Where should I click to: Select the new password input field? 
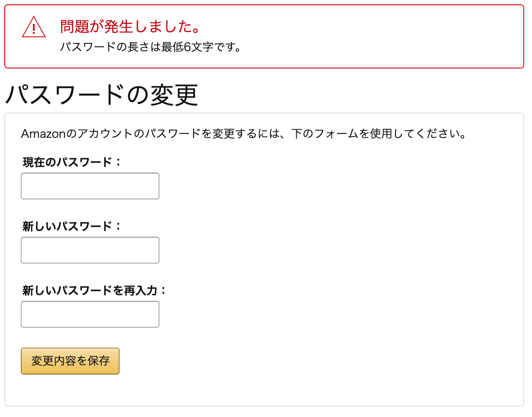click(90, 250)
